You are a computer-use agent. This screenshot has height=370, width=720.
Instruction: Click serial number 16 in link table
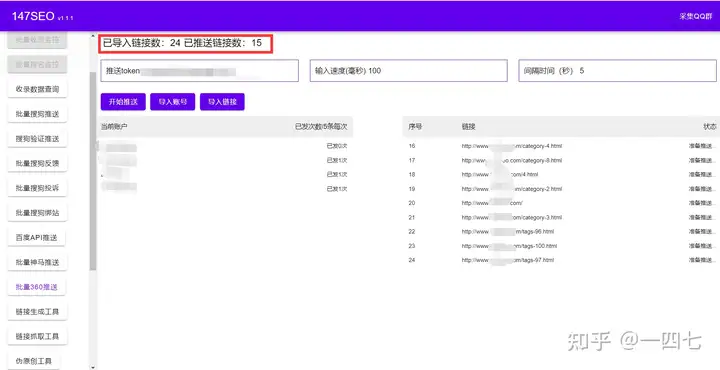(x=411, y=146)
